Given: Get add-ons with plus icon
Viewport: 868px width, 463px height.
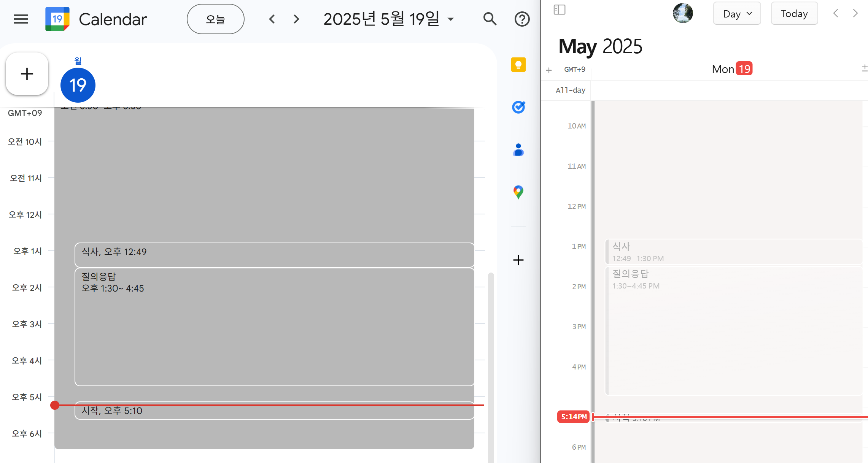Looking at the screenshot, I should tap(518, 260).
